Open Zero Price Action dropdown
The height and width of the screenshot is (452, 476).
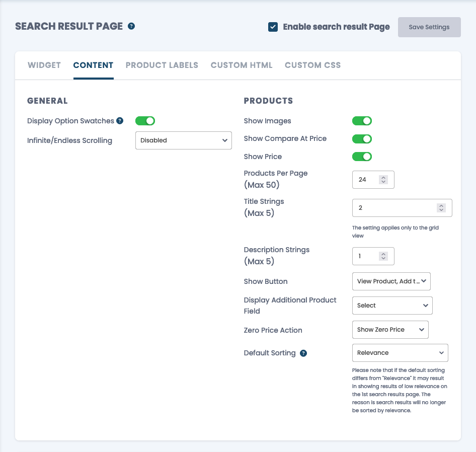coord(390,330)
